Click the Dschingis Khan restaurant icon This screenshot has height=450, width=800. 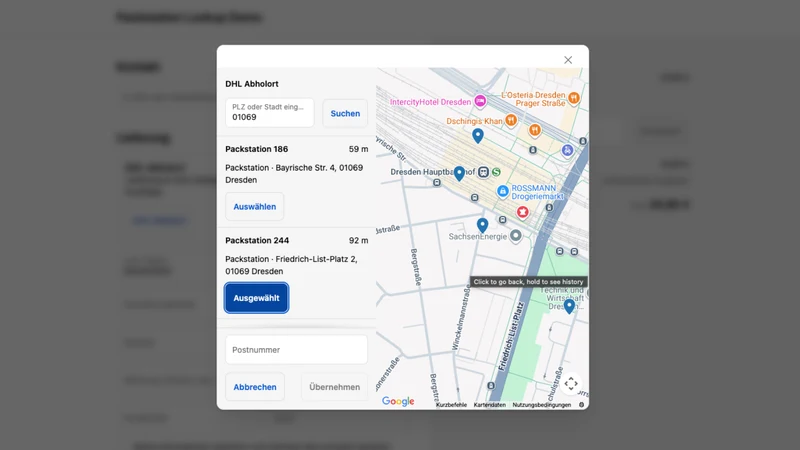(x=511, y=120)
